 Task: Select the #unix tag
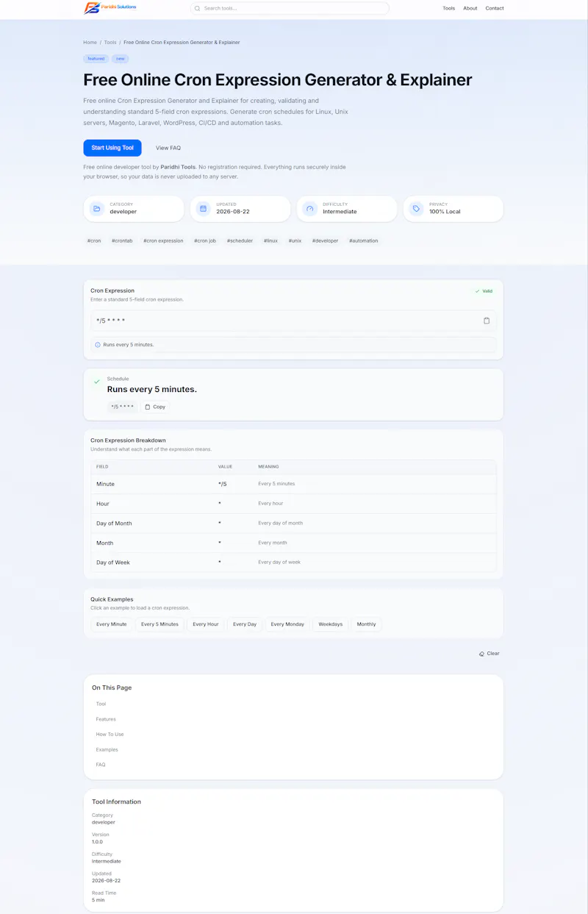pos(295,240)
